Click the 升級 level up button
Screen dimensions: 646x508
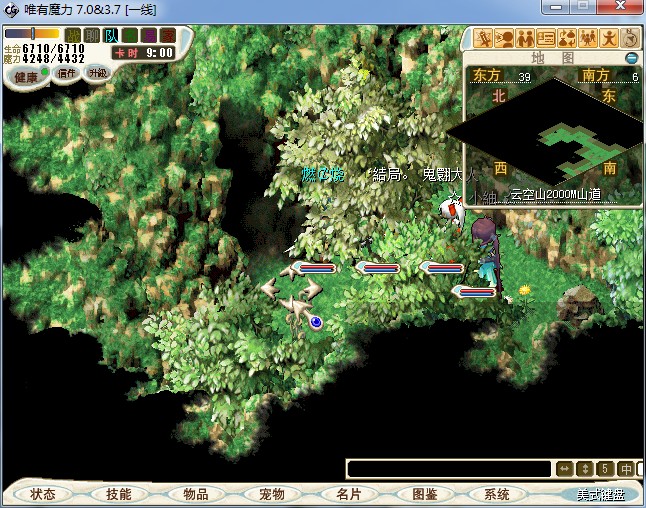[x=97, y=73]
